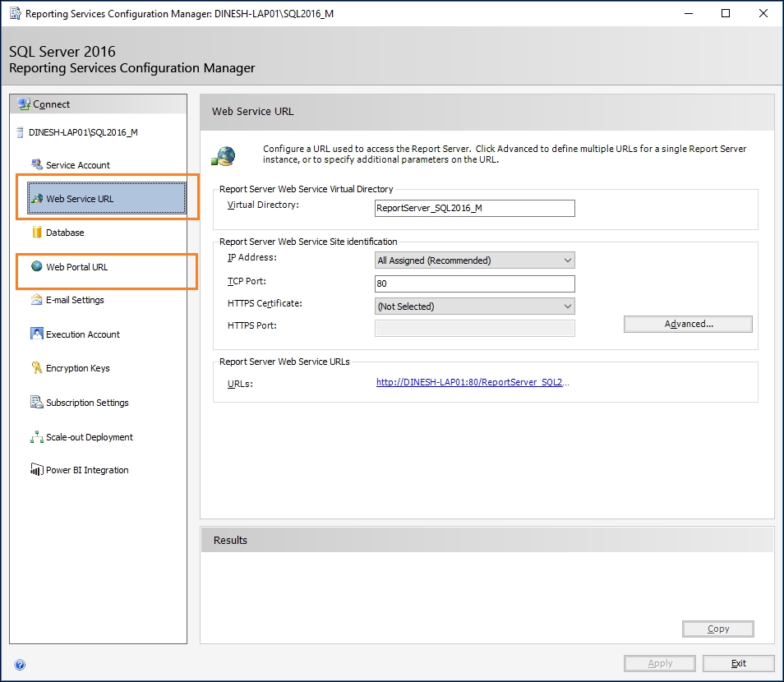Viewport: 784px width, 682px height.
Task: Maximize the Configuration Manager window
Action: [726, 13]
